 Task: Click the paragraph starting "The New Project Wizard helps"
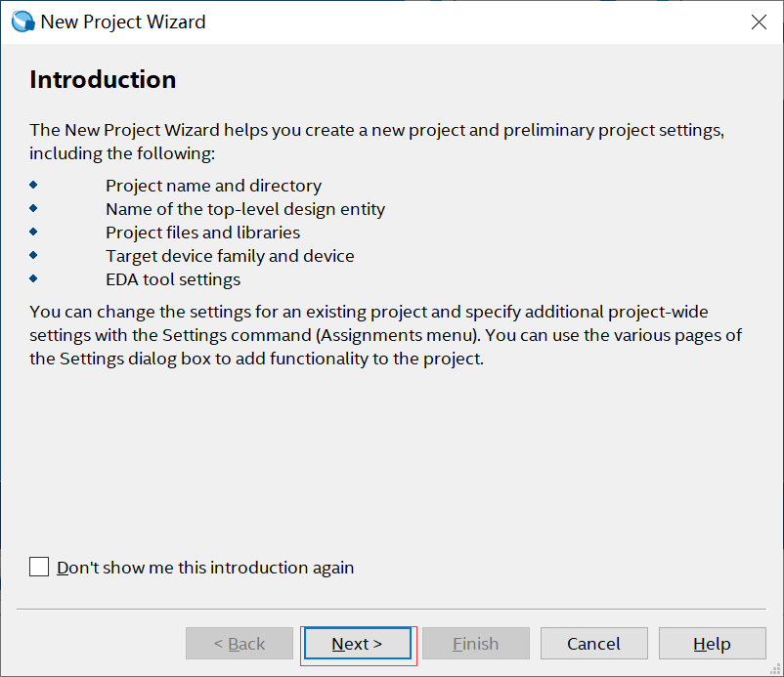[376, 142]
